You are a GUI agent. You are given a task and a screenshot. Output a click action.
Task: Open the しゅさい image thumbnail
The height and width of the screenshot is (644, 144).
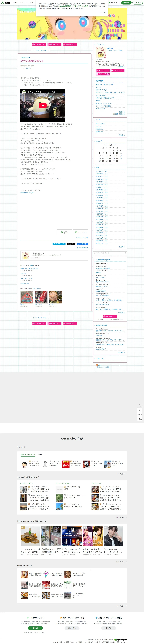pyautogui.click(x=55, y=297)
